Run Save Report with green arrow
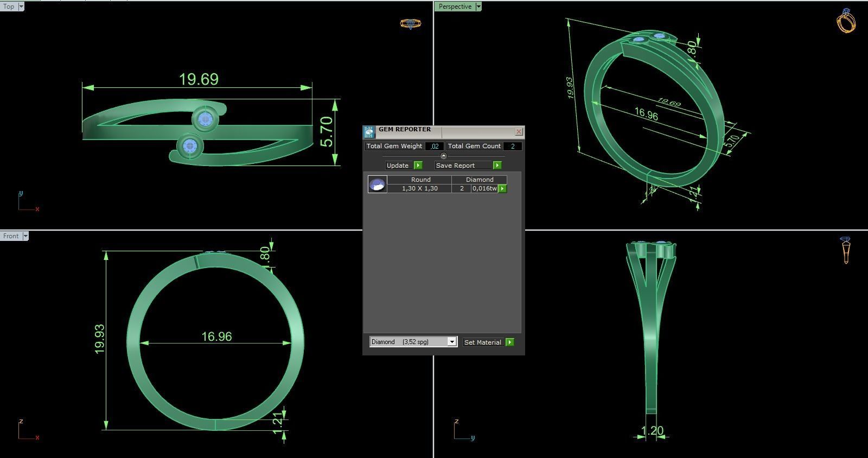 click(497, 166)
